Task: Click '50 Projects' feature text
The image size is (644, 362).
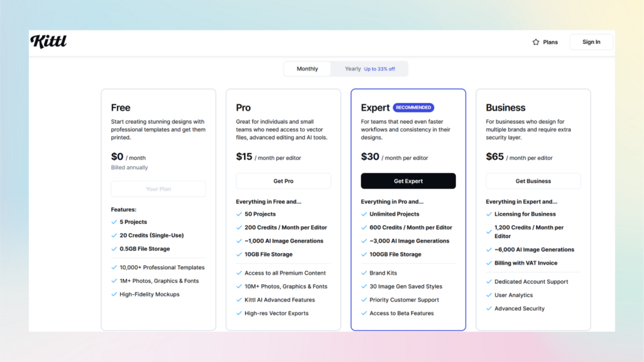Action: (x=260, y=214)
